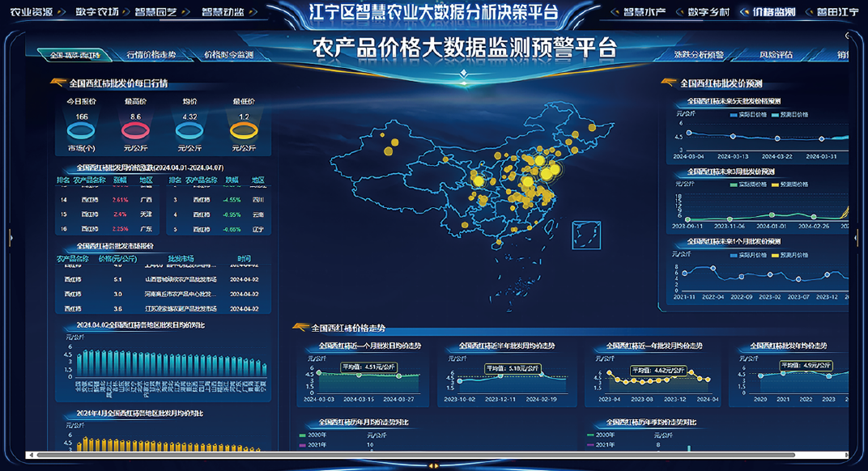Click the arrow icon beside 全国西红柿批发价预测
868x471 pixels.
click(x=669, y=83)
